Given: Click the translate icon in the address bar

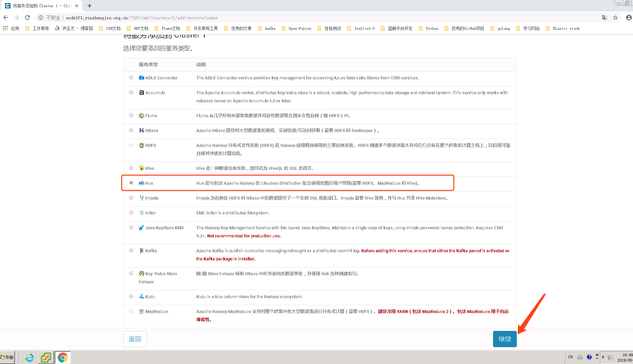Looking at the screenshot, I should pyautogui.click(x=604, y=18).
